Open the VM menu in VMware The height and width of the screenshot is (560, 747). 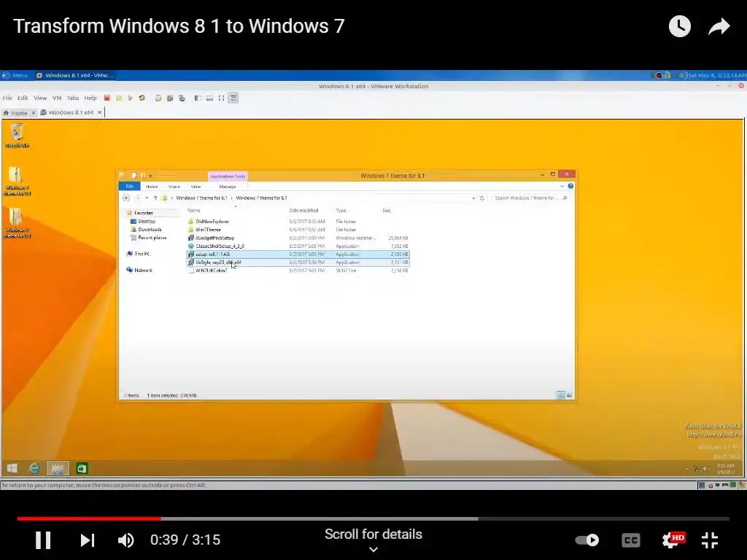(57, 98)
